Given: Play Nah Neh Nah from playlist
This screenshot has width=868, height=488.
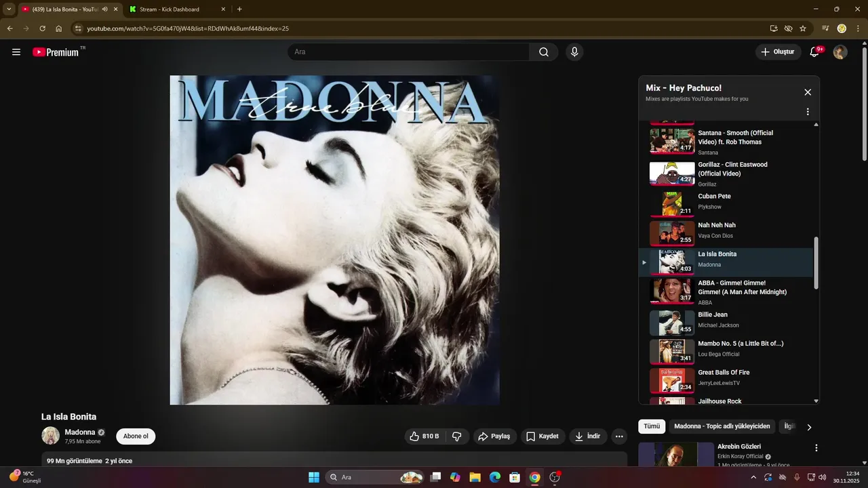Looking at the screenshot, I should [726, 232].
